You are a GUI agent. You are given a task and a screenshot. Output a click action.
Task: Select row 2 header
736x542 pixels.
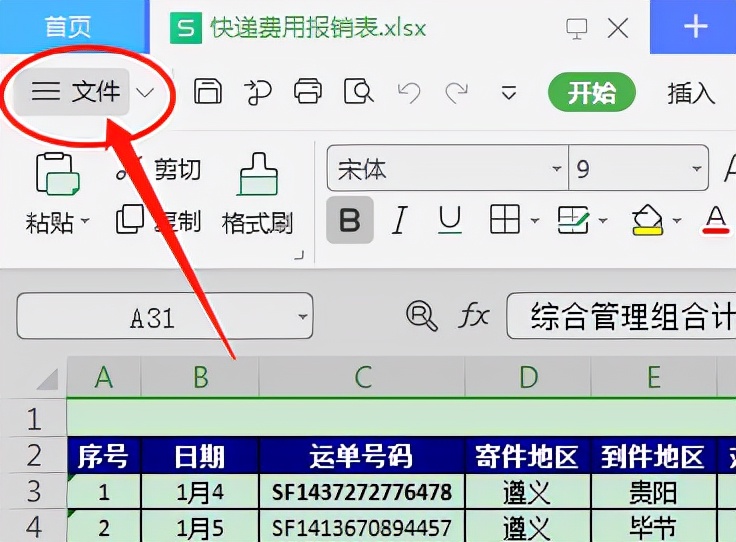tap(33, 455)
